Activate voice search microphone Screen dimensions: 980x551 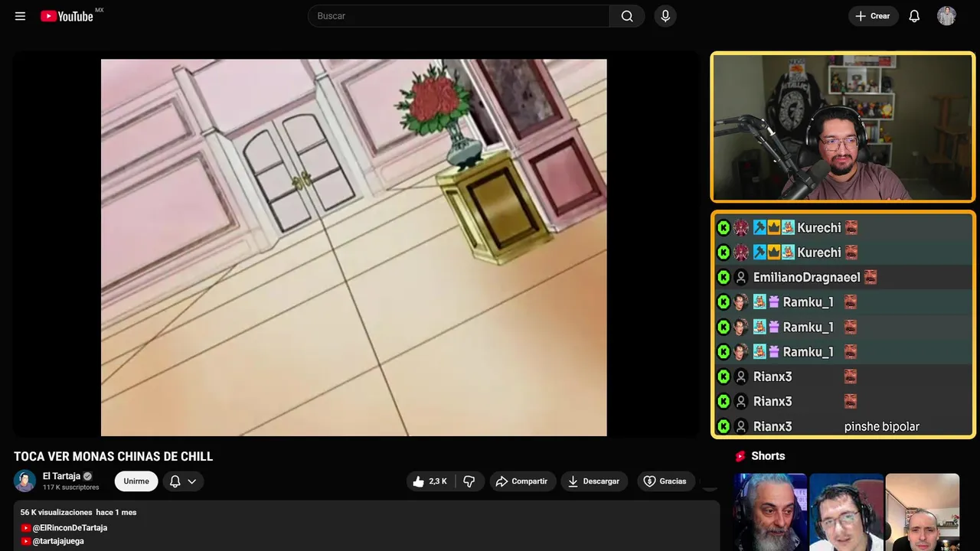tap(665, 16)
